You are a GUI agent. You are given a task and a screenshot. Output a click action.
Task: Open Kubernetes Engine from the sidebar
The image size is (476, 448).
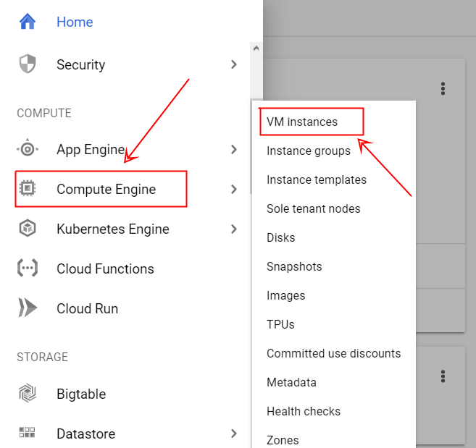coord(113,229)
